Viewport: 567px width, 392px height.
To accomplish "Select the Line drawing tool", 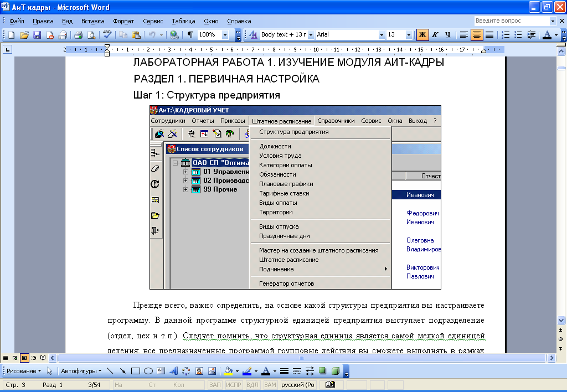I will click(x=110, y=370).
